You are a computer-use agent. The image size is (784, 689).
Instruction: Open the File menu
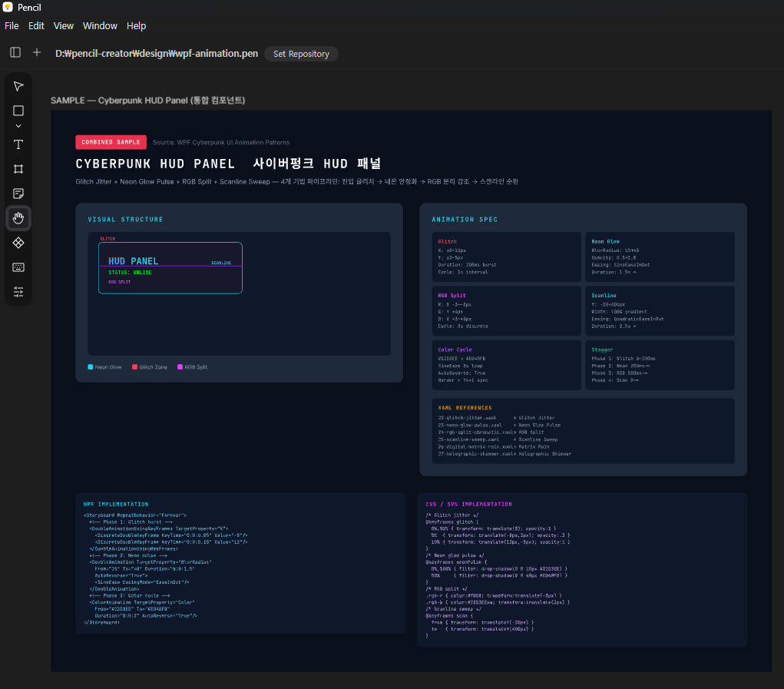tap(12, 26)
